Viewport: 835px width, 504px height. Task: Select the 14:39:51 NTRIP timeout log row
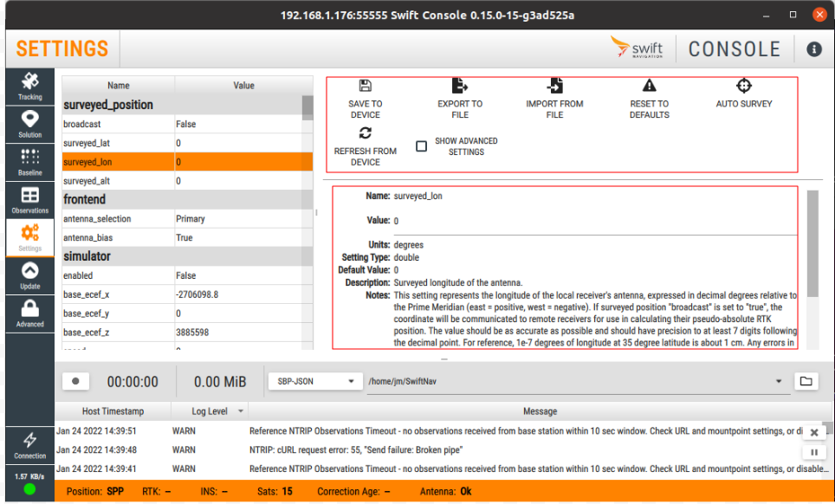(x=429, y=430)
